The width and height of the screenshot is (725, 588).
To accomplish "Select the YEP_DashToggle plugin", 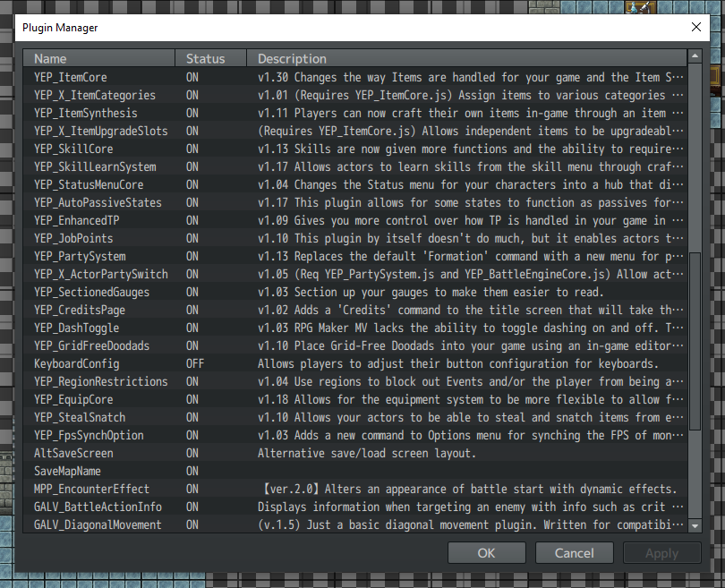I will tap(355, 328).
